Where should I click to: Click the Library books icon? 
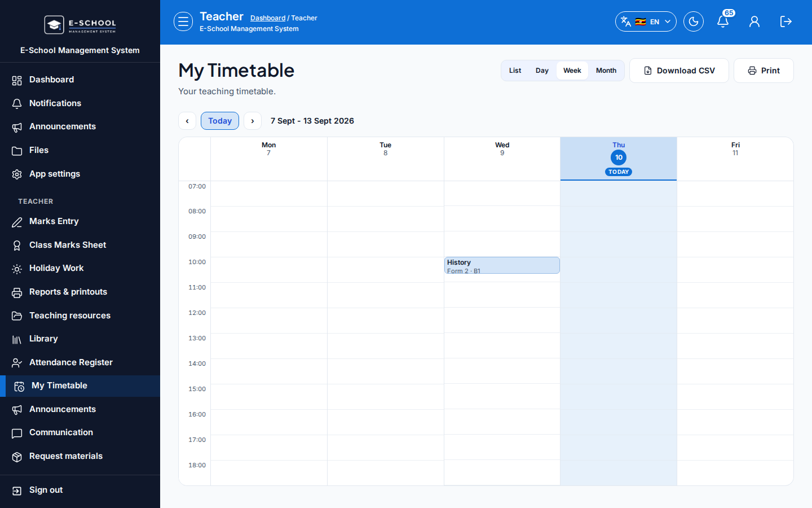point(17,339)
